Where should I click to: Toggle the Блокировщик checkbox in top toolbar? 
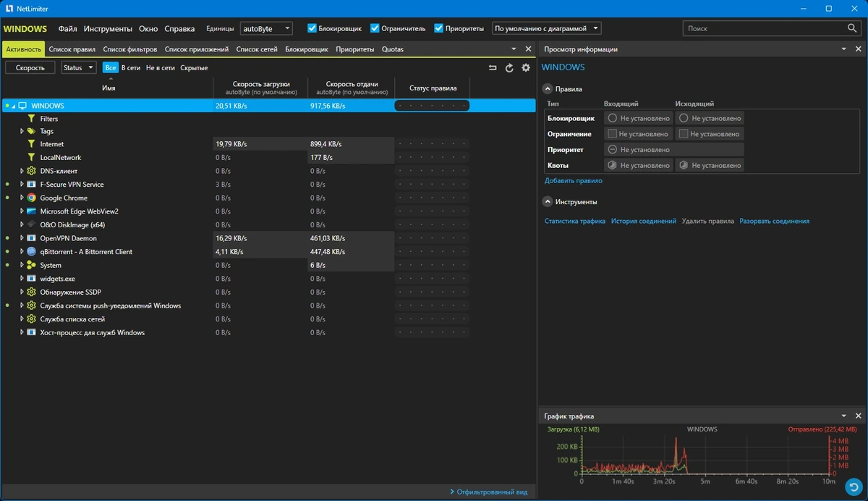click(312, 29)
